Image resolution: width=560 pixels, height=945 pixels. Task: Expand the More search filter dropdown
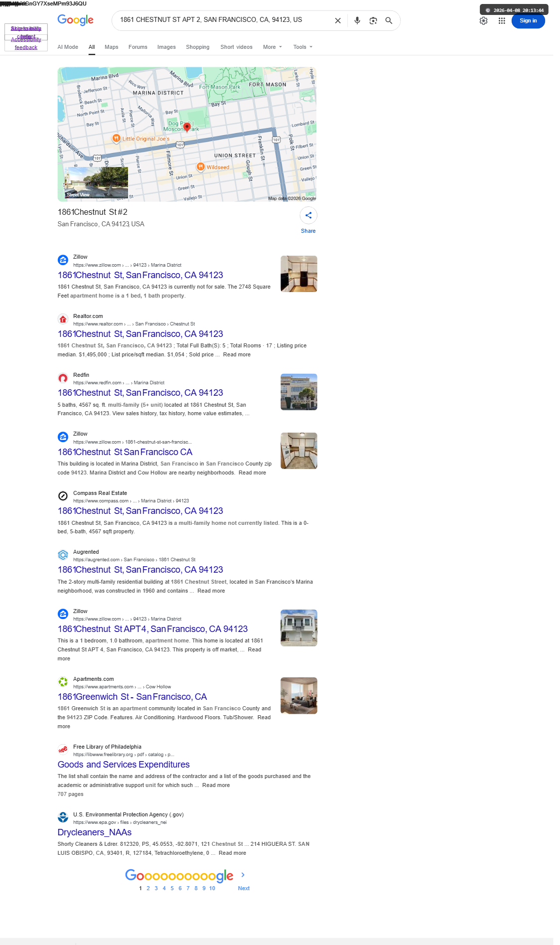(273, 47)
